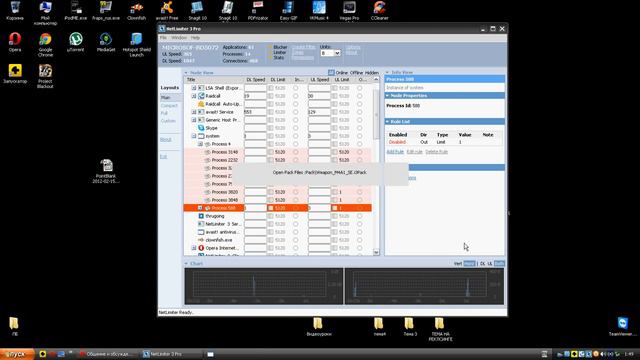640x360 pixels.
Task: Select the Disabled Out Limit rule row
Action: [444, 142]
